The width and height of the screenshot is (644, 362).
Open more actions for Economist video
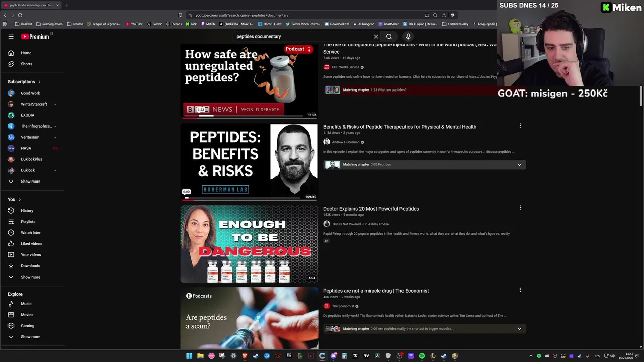[521, 290]
